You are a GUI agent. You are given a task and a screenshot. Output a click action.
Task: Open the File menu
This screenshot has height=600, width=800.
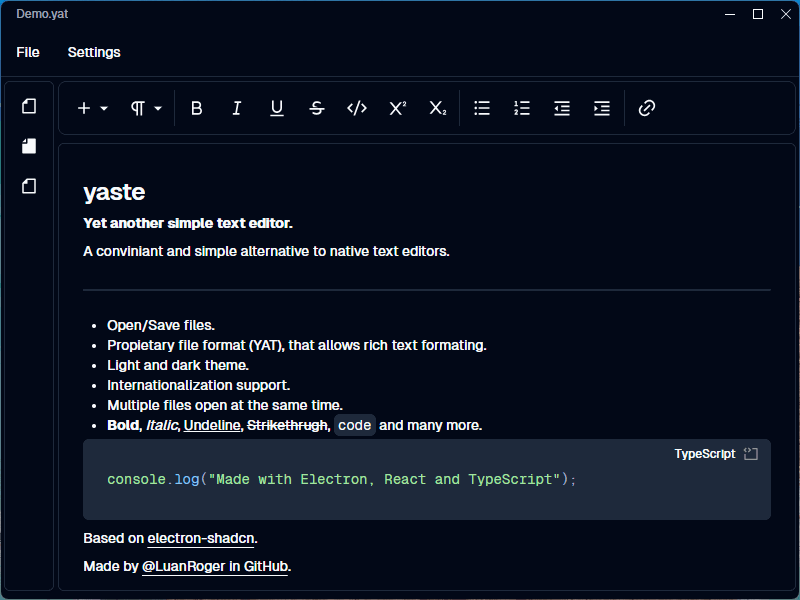point(28,52)
